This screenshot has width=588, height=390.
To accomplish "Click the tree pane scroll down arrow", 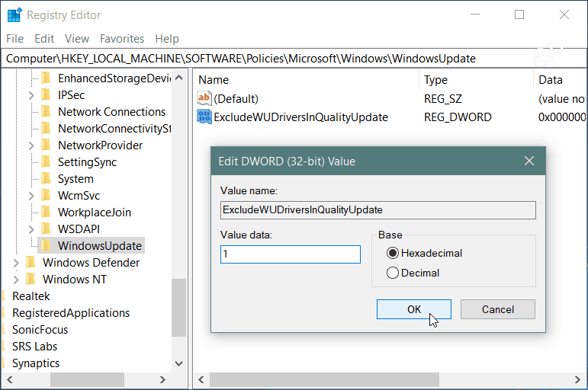I will pos(179,363).
